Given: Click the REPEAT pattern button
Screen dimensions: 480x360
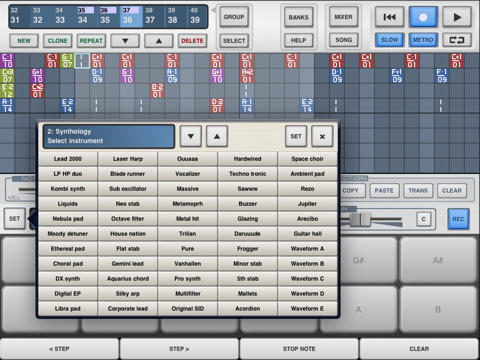Looking at the screenshot, I should point(91,41).
